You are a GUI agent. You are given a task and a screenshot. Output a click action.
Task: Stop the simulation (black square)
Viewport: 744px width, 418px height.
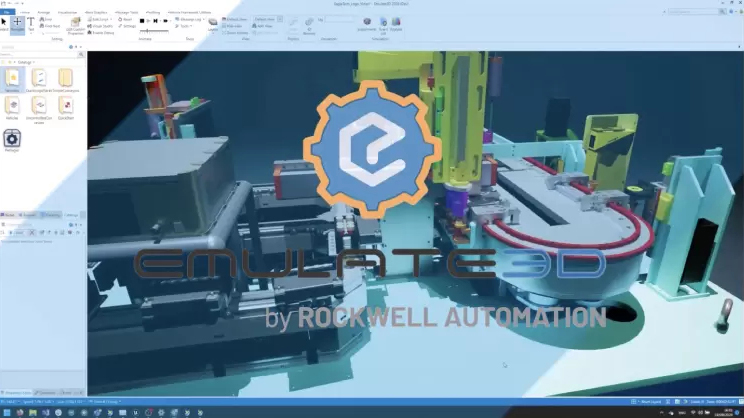point(142,21)
